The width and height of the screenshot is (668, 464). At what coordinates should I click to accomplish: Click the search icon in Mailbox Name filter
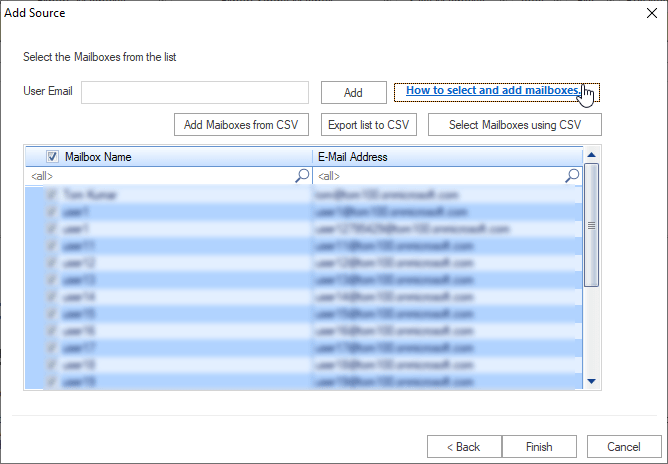302,176
